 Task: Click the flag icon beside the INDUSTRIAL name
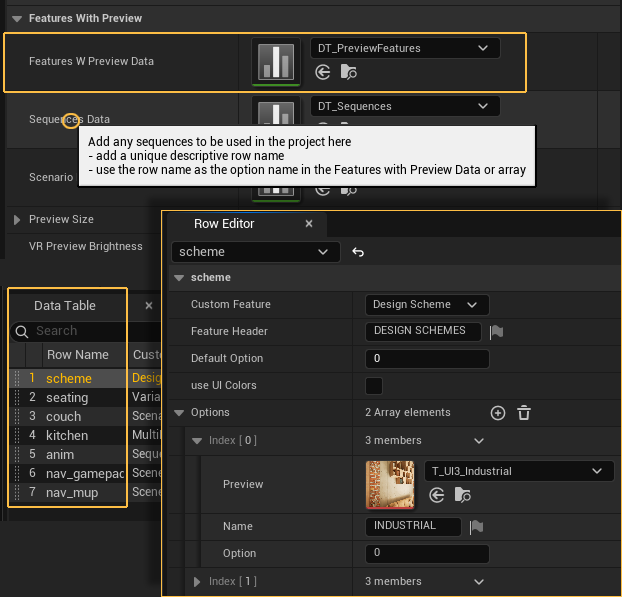pos(476,527)
